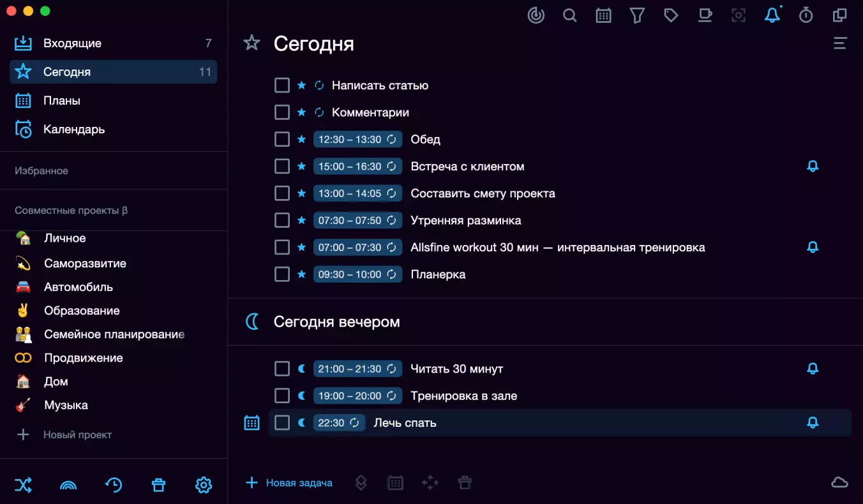Image resolution: width=863 pixels, height=504 pixels.
Task: Select Сегодня in the sidebar
Action: tap(113, 71)
